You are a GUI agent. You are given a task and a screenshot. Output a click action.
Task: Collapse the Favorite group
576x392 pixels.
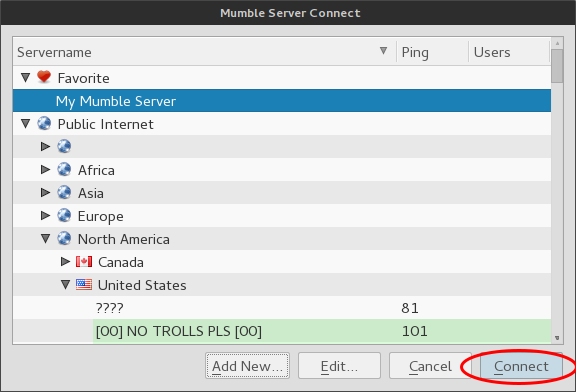click(x=25, y=78)
